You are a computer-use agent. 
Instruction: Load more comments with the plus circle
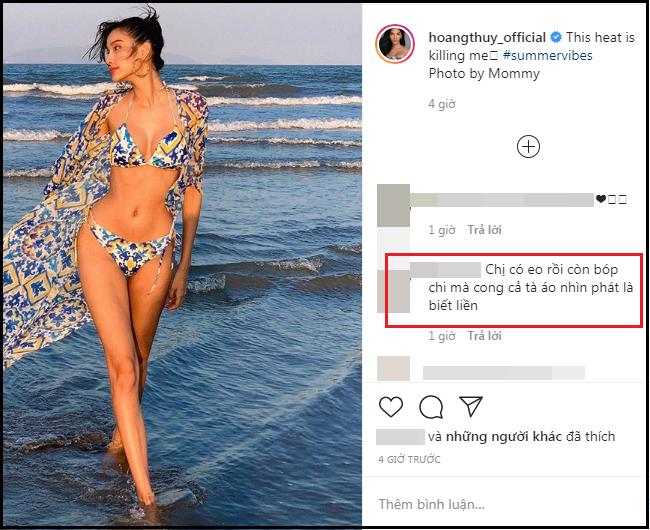(x=528, y=147)
